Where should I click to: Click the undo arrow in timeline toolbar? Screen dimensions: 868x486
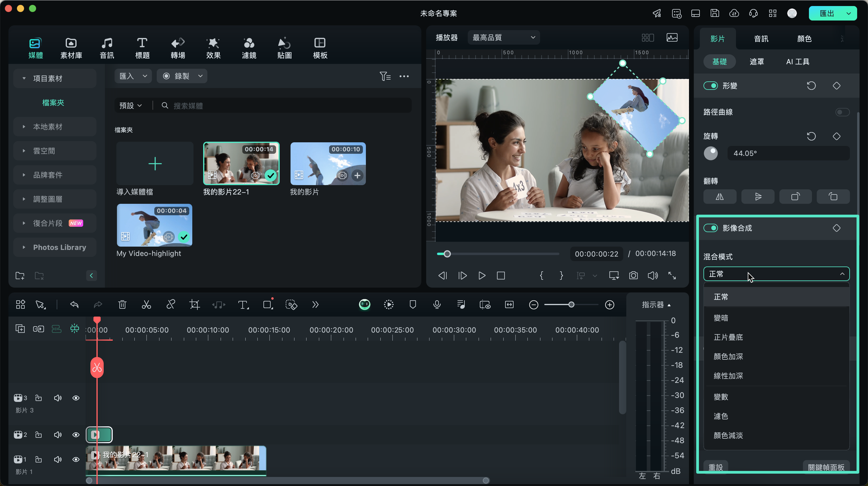pyautogui.click(x=74, y=305)
